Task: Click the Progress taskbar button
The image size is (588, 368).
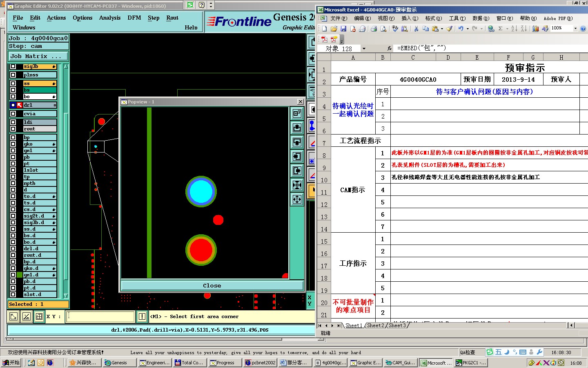Action: (x=225, y=363)
